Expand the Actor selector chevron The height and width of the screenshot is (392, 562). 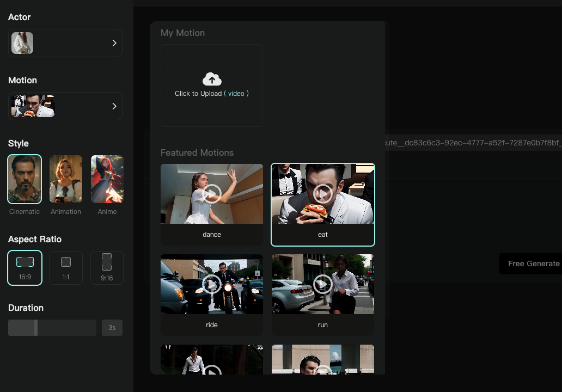(114, 43)
